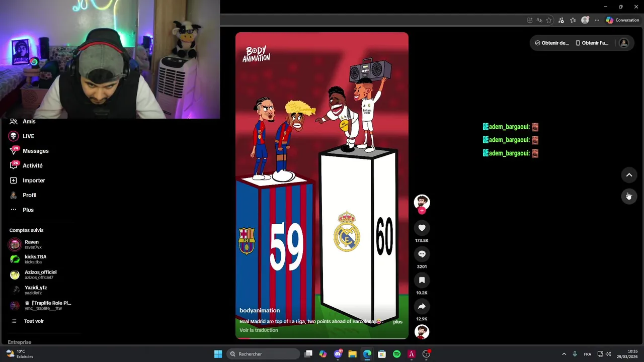Click the video player to pause

pyautogui.click(x=322, y=186)
